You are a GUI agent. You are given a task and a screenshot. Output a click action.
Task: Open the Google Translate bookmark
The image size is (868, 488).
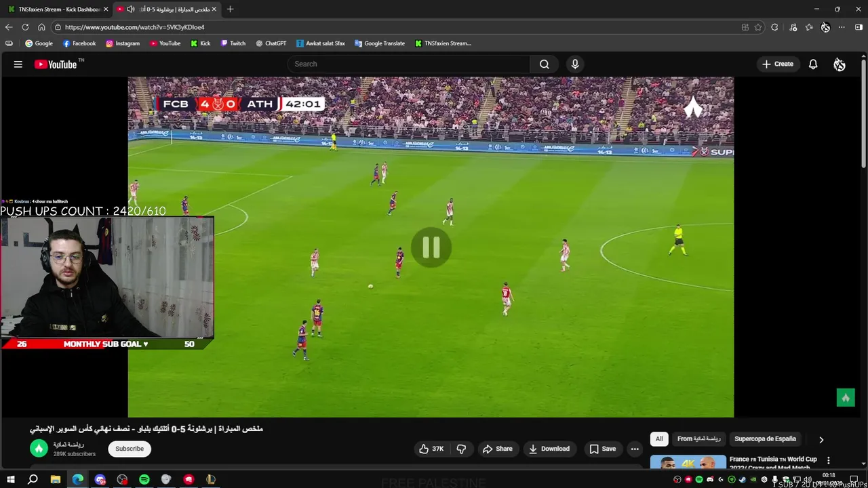pos(380,43)
